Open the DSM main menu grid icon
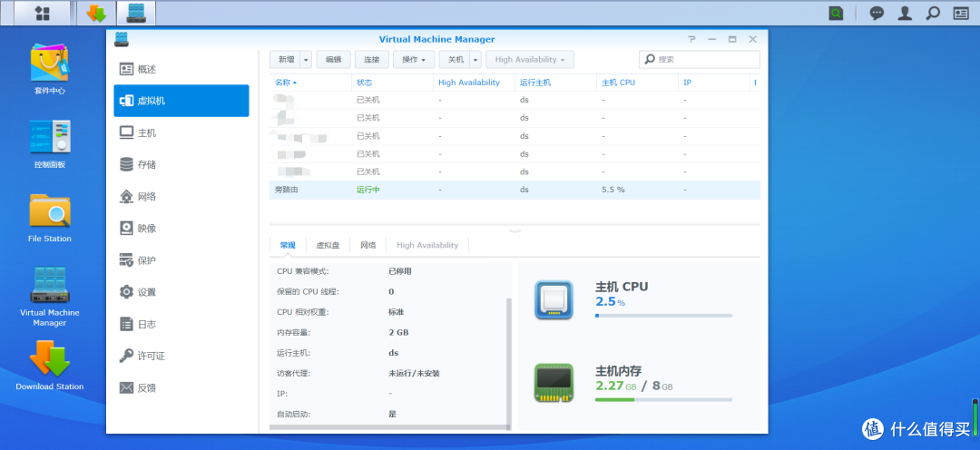Image resolution: width=980 pixels, height=450 pixels. 43,13
